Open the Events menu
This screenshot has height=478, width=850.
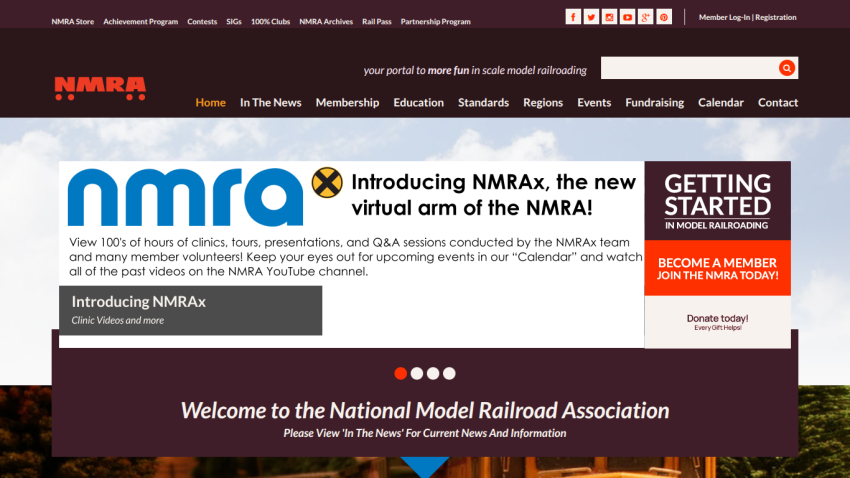(594, 102)
